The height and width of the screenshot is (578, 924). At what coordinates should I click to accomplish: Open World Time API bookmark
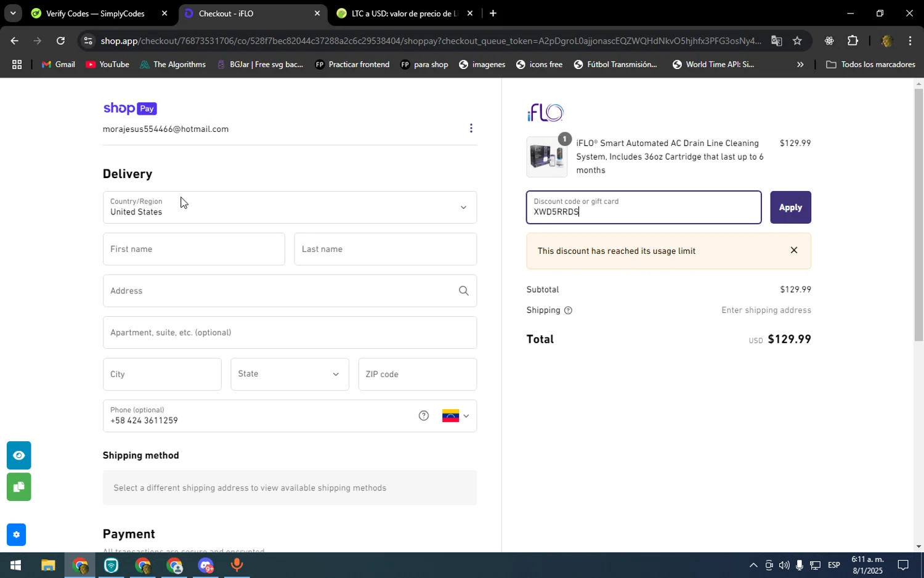point(713,64)
